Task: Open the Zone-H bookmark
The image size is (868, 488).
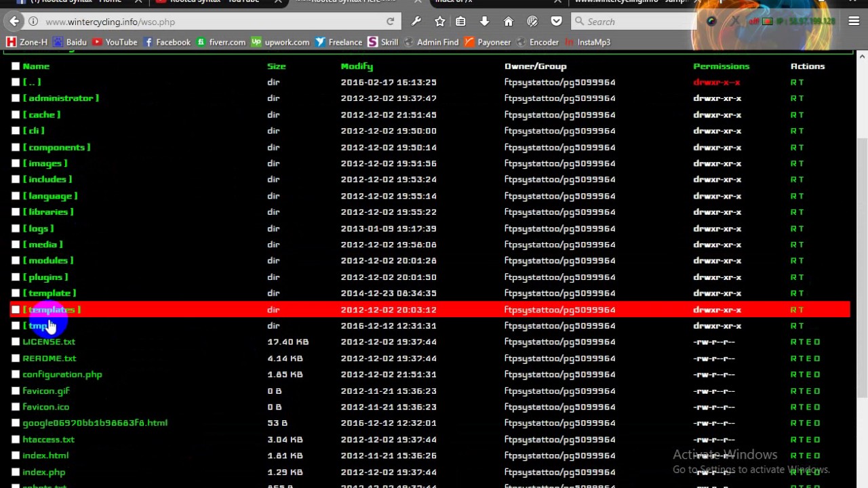Action: click(x=27, y=42)
